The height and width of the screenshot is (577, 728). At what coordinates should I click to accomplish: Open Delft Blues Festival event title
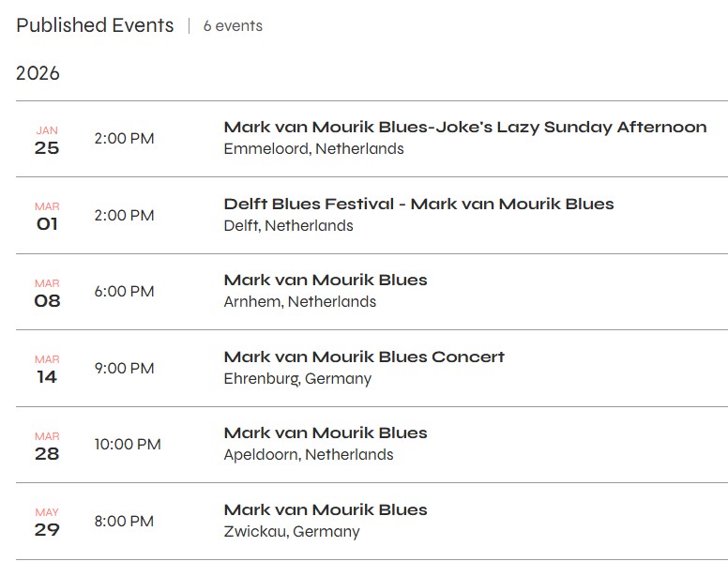tap(418, 204)
